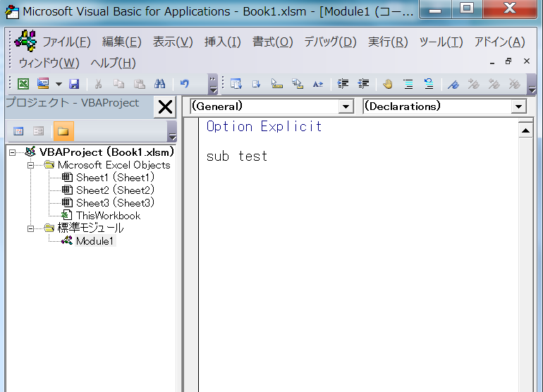The height and width of the screenshot is (392, 543).
Task: Expand the Standard toolbar overflow options
Action: coord(213,84)
